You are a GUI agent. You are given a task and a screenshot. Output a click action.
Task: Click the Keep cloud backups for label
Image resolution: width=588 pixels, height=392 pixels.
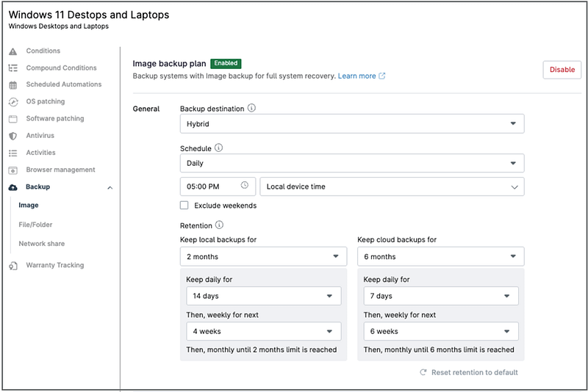[397, 239]
